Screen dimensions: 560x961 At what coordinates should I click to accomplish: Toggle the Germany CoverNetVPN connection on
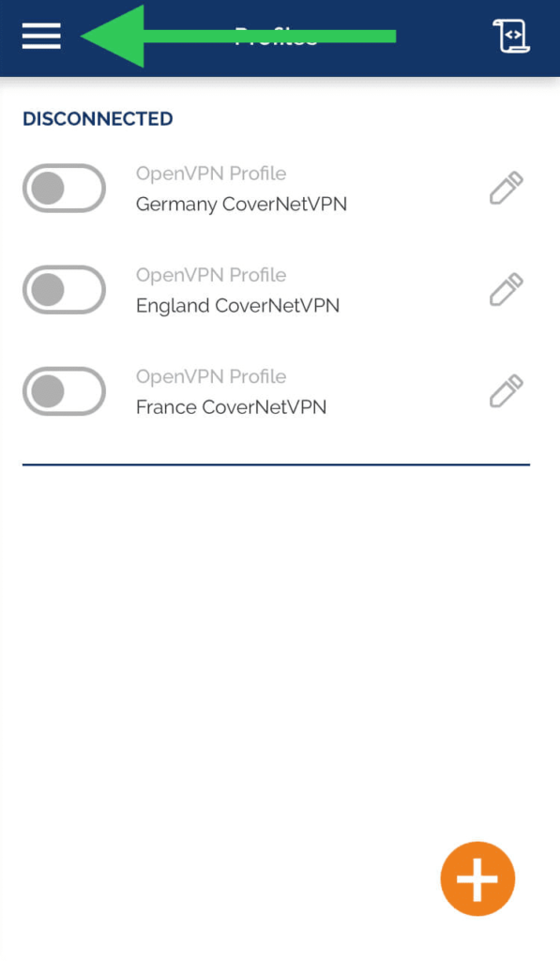pyautogui.click(x=65, y=188)
